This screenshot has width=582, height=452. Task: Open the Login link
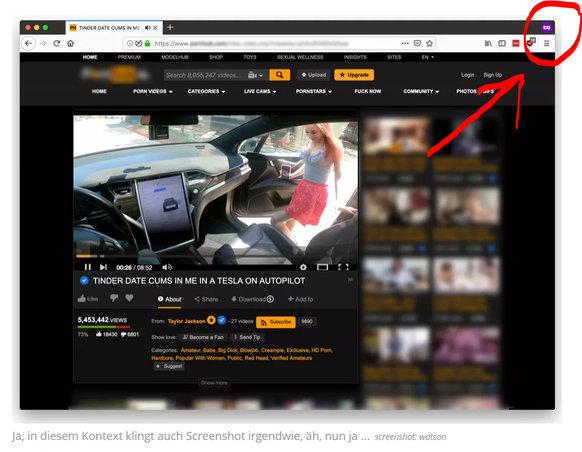pyautogui.click(x=468, y=75)
